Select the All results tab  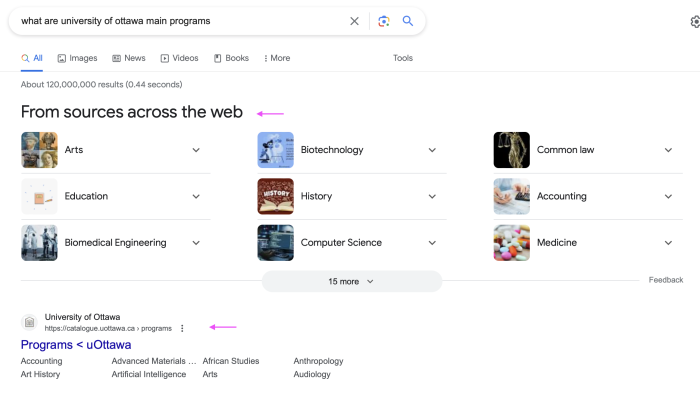coord(32,58)
